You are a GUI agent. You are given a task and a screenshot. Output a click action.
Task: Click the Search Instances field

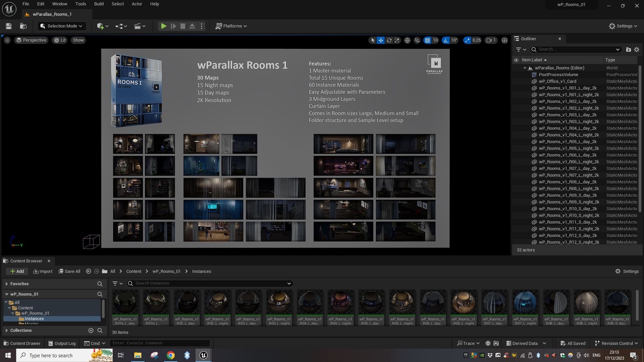[209, 284]
